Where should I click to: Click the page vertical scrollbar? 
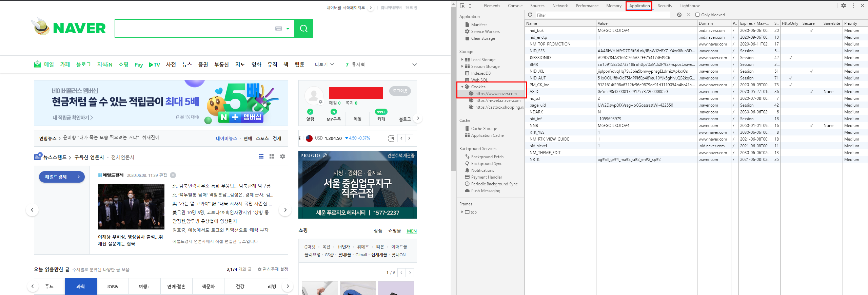click(453, 89)
